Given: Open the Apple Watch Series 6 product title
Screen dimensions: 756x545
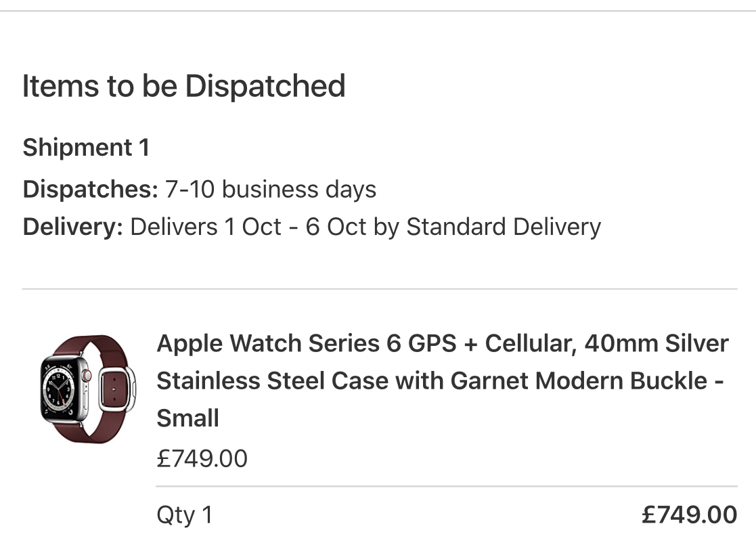Looking at the screenshot, I should coord(443,380).
